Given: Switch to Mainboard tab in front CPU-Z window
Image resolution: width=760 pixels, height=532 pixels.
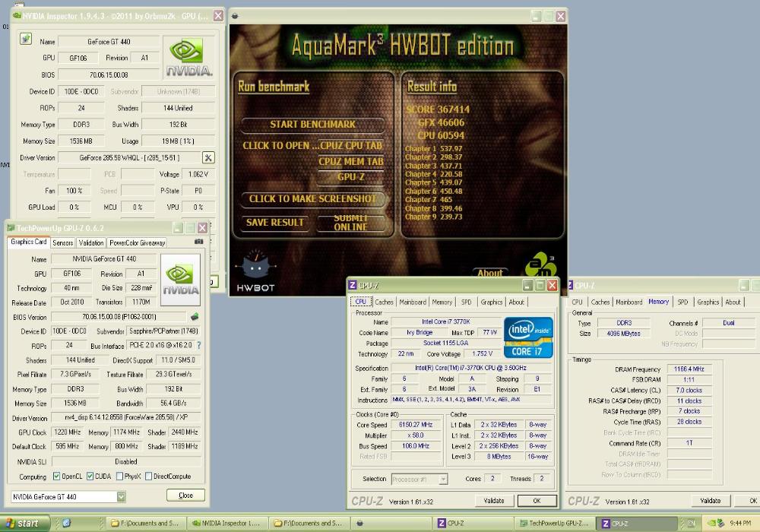Looking at the screenshot, I should pyautogui.click(x=413, y=302).
